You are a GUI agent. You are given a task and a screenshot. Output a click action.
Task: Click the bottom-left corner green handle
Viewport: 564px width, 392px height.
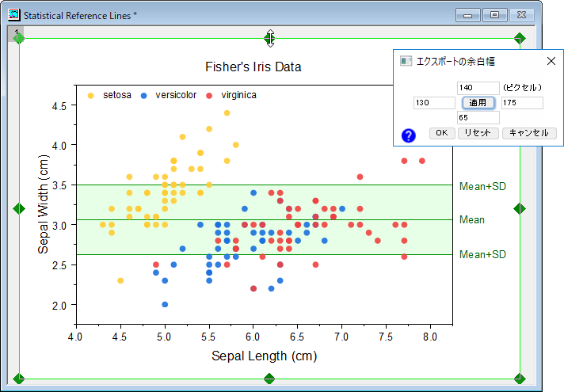coord(19,378)
